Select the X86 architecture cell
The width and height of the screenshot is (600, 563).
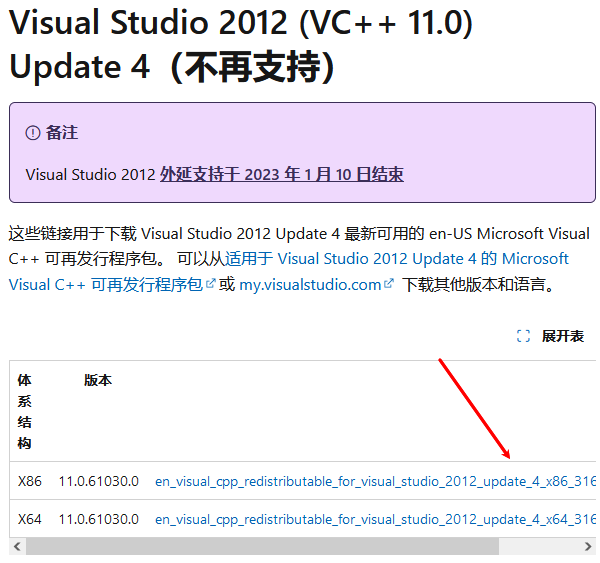(x=30, y=481)
